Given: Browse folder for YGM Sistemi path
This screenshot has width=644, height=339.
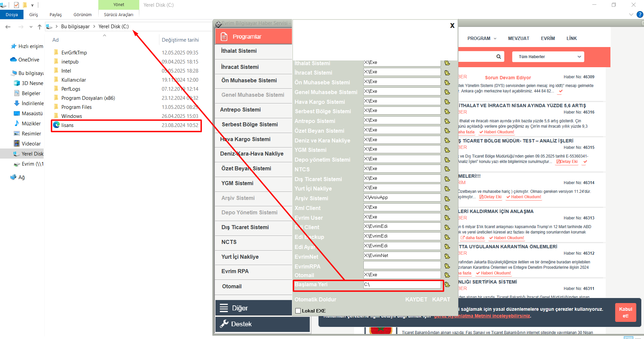Looking at the screenshot, I should [x=447, y=150].
